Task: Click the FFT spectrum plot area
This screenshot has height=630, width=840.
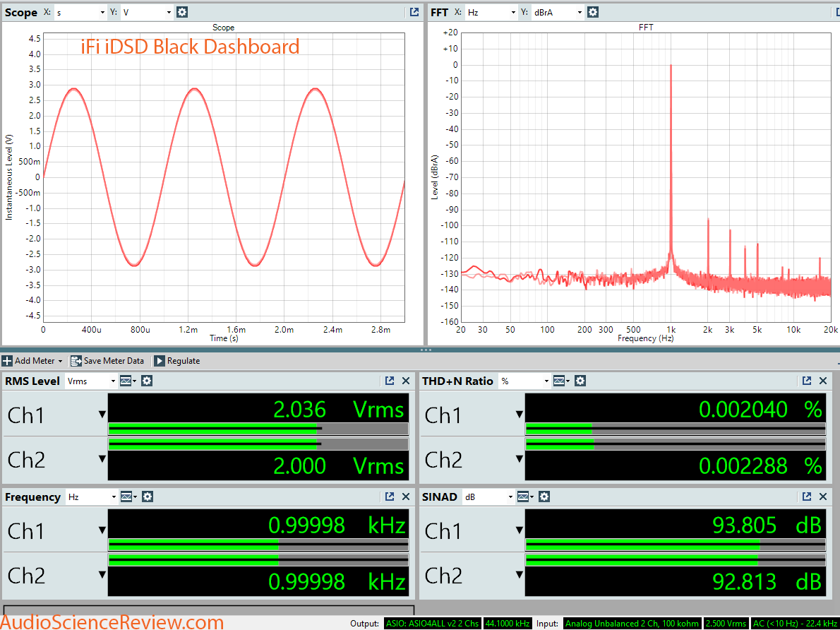Action: 646,177
